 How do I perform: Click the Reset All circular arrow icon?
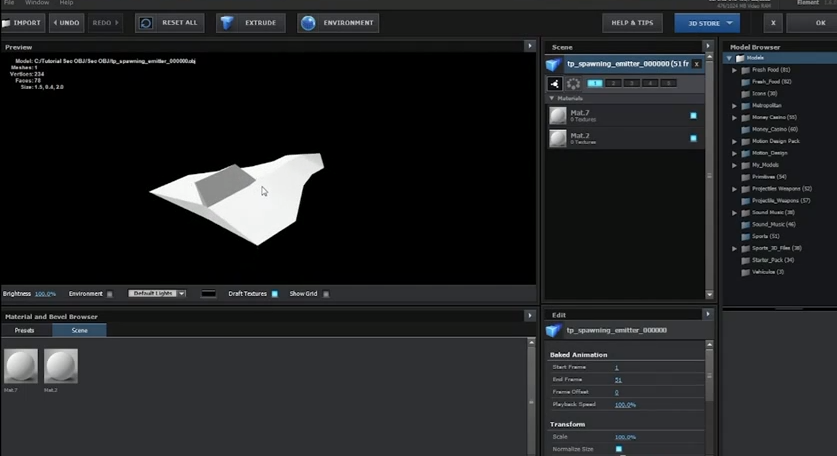coord(146,23)
